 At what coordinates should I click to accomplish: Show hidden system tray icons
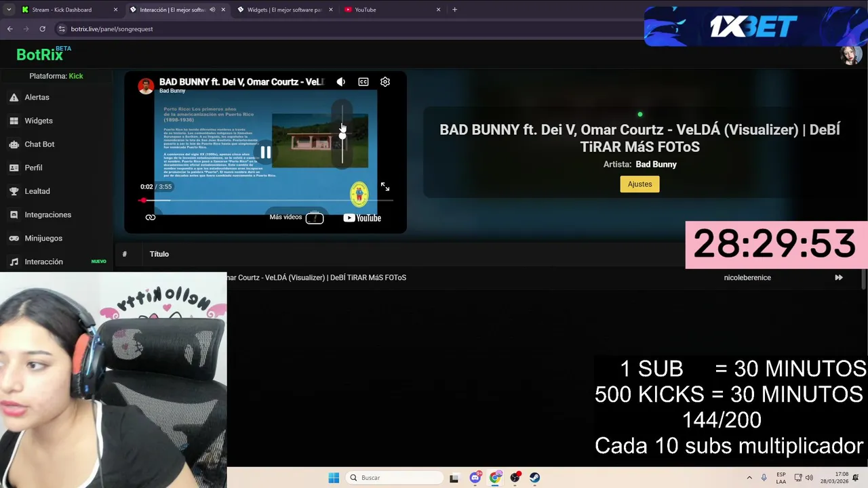749,478
